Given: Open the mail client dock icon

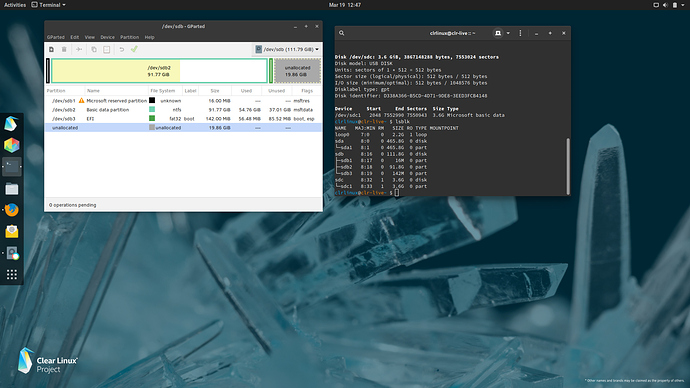Looking at the screenshot, I should tap(11, 231).
